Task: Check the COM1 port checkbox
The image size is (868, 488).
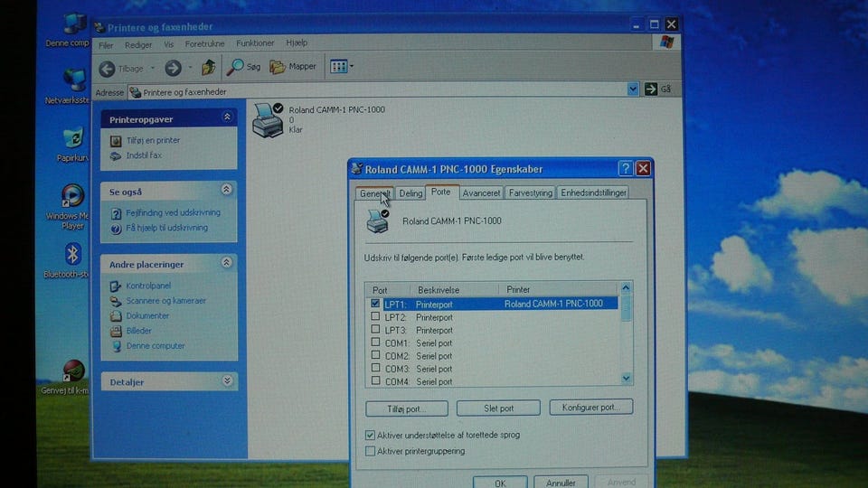Action: [x=375, y=342]
